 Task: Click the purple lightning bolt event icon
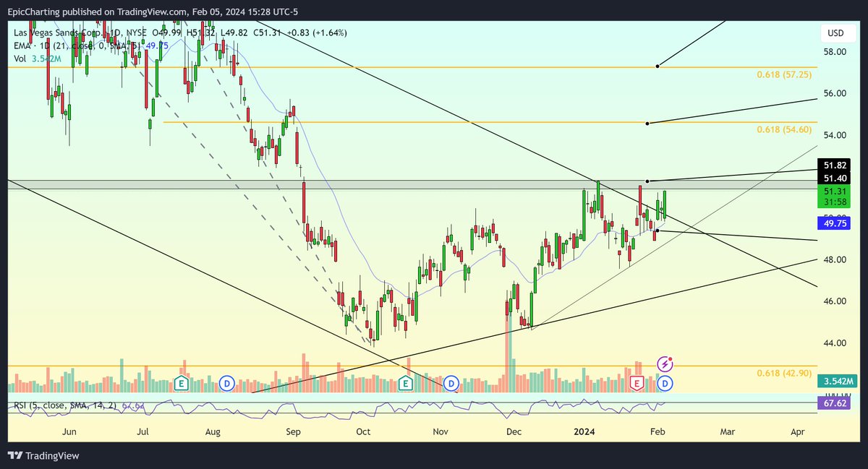(x=665, y=363)
